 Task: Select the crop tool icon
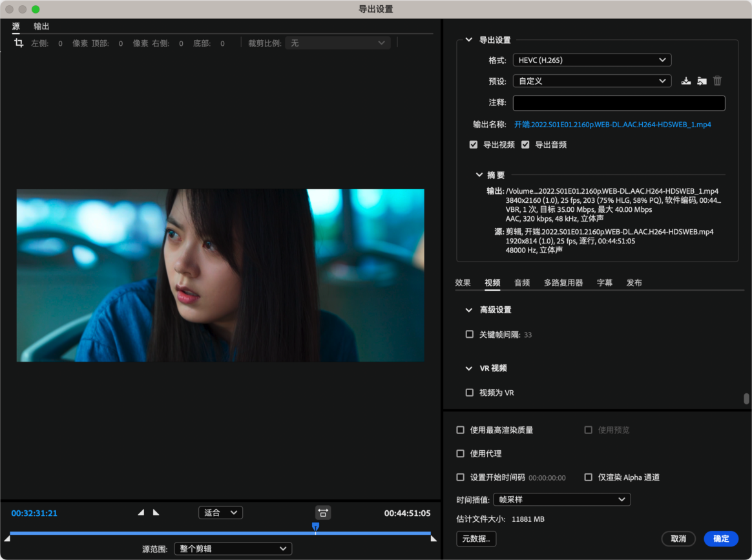(19, 43)
